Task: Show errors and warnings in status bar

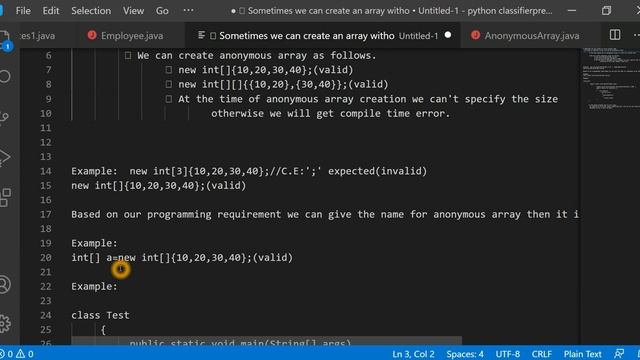Action: 17,354
